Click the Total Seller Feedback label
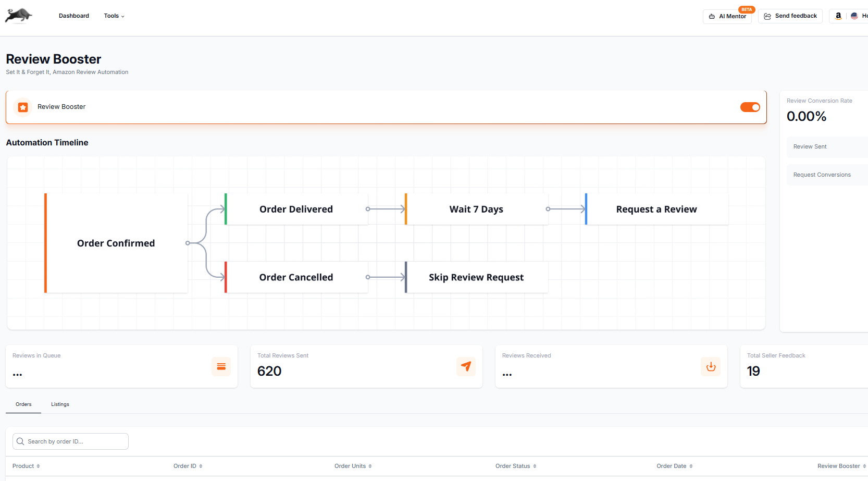868x481 pixels. click(x=776, y=355)
